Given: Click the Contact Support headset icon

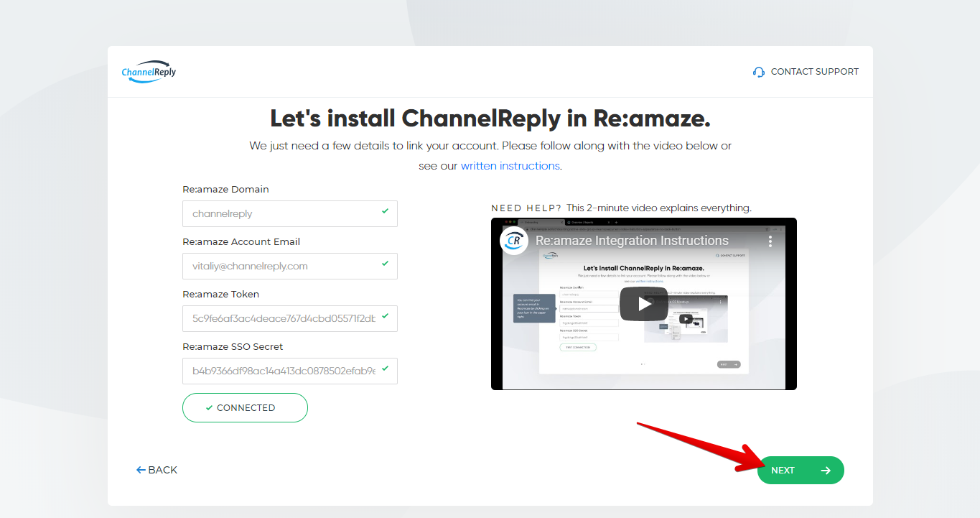Looking at the screenshot, I should pos(759,72).
